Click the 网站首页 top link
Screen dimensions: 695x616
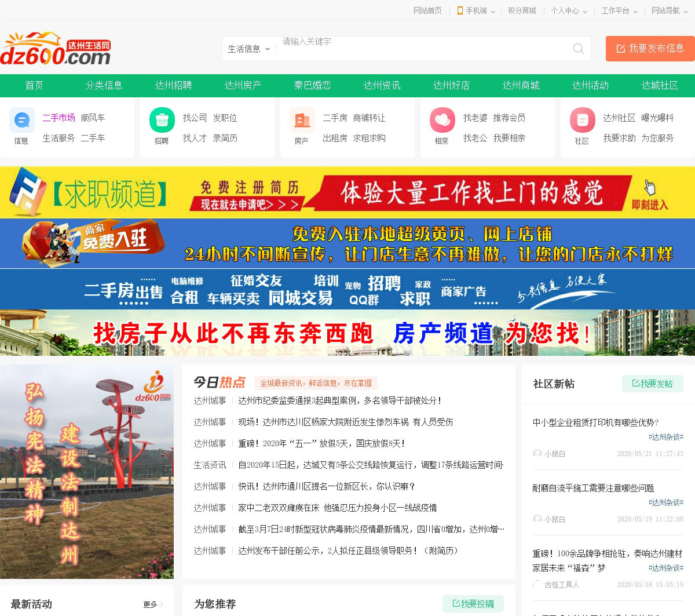pos(427,10)
